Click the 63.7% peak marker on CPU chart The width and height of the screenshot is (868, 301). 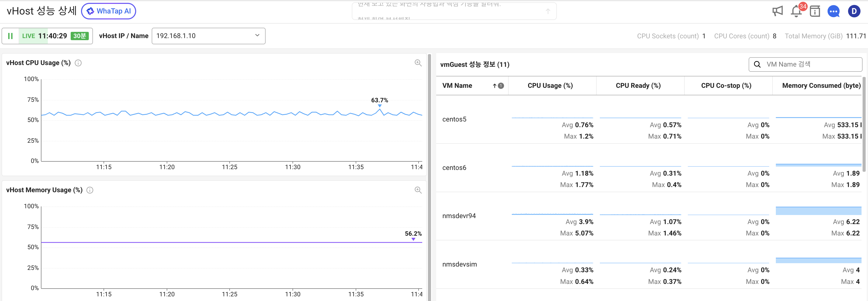pyautogui.click(x=380, y=106)
